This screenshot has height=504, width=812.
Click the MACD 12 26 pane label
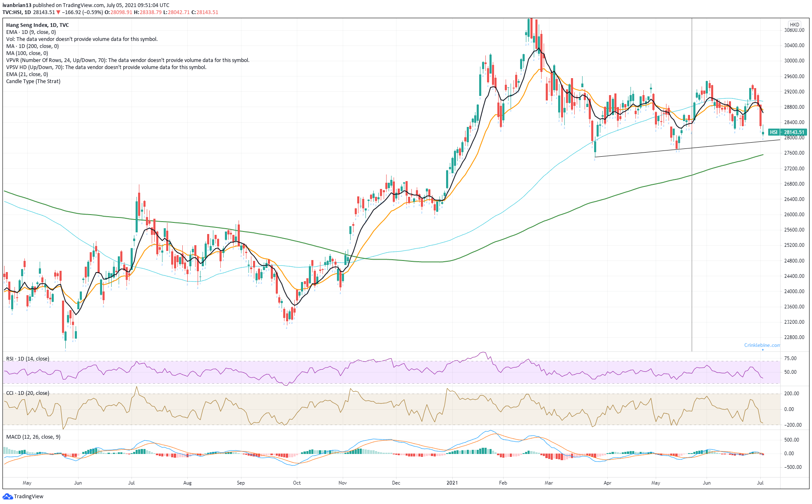click(x=33, y=437)
